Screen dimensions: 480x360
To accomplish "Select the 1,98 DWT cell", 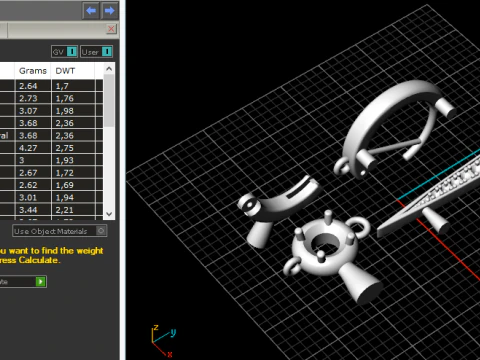I will point(73,111).
